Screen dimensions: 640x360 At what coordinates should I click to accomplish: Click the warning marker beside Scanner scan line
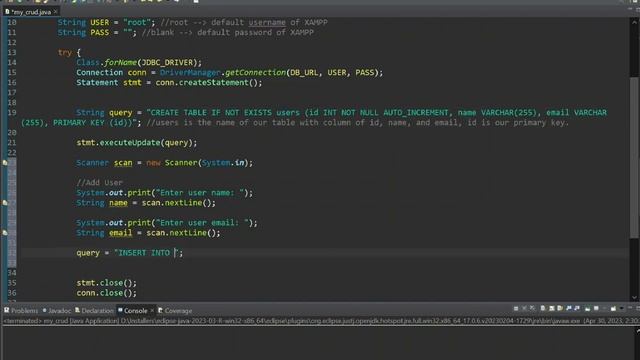click(x=5, y=162)
